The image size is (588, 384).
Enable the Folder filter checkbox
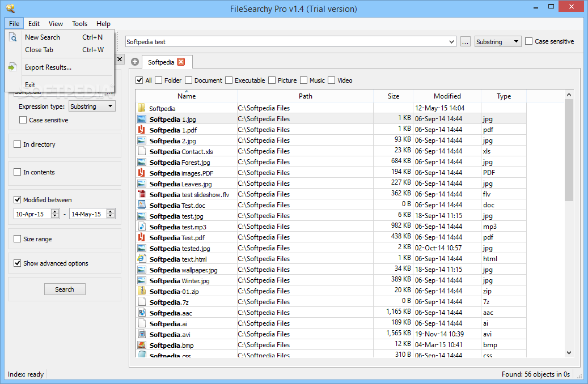click(158, 80)
